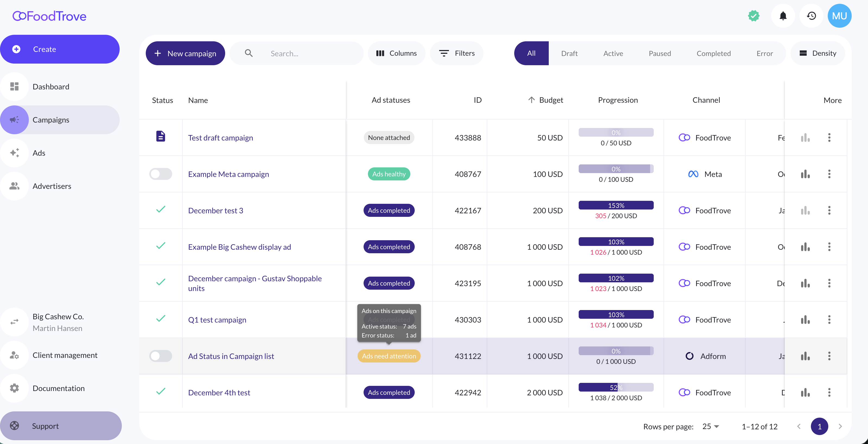
Task: Open the Columns selector
Action: click(x=396, y=53)
